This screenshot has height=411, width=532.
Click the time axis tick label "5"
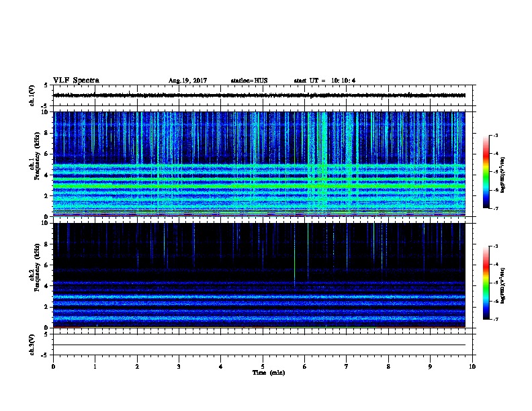tap(263, 367)
